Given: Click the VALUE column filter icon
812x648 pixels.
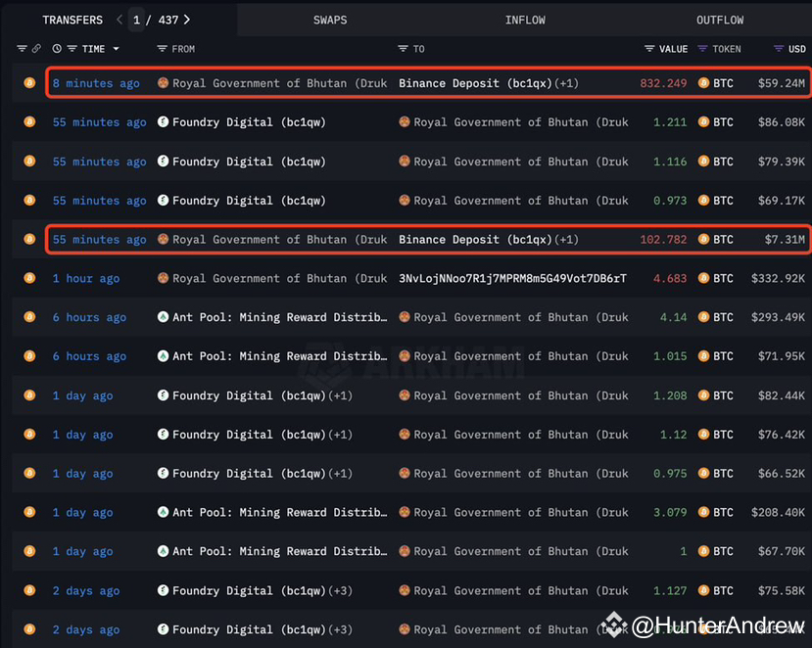Looking at the screenshot, I should tap(647, 48).
